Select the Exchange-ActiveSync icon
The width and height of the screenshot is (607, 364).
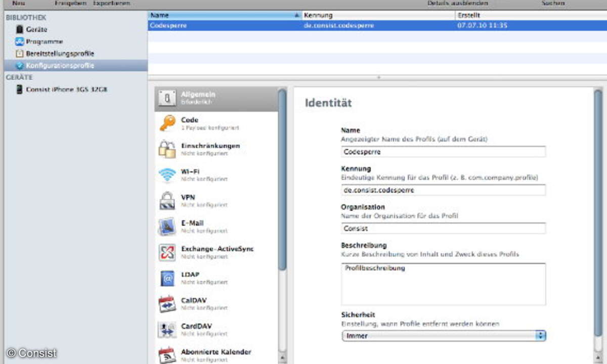(167, 253)
